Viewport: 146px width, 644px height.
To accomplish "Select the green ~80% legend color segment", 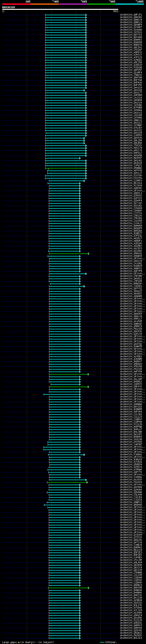I will (101, 4).
